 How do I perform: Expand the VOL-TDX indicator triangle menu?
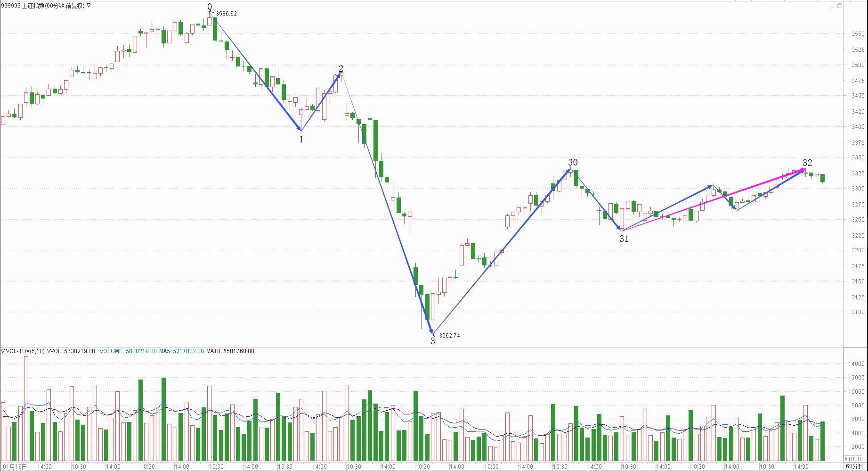pos(3,351)
